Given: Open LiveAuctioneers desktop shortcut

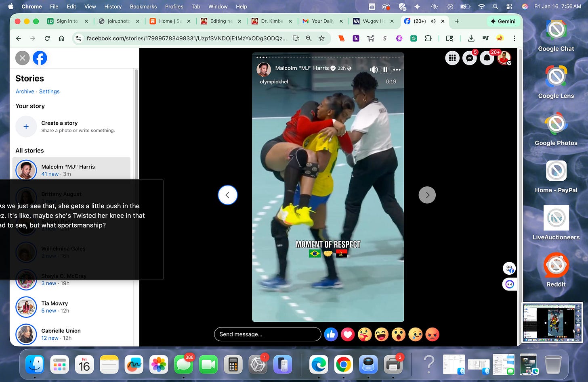Looking at the screenshot, I should [556, 223].
